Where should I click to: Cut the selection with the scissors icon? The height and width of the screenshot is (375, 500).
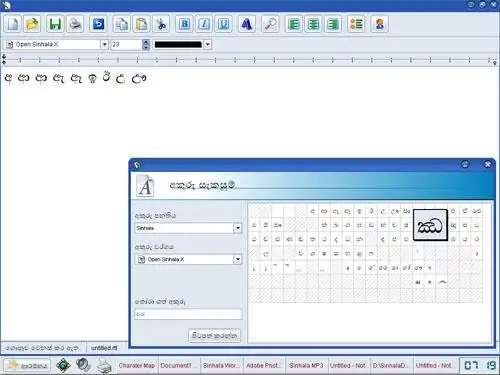[161, 24]
